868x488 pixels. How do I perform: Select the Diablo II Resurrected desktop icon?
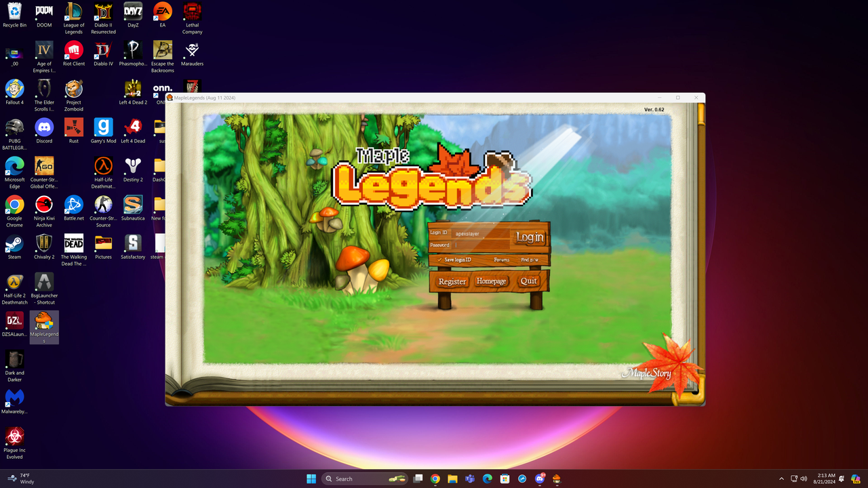[x=103, y=18]
